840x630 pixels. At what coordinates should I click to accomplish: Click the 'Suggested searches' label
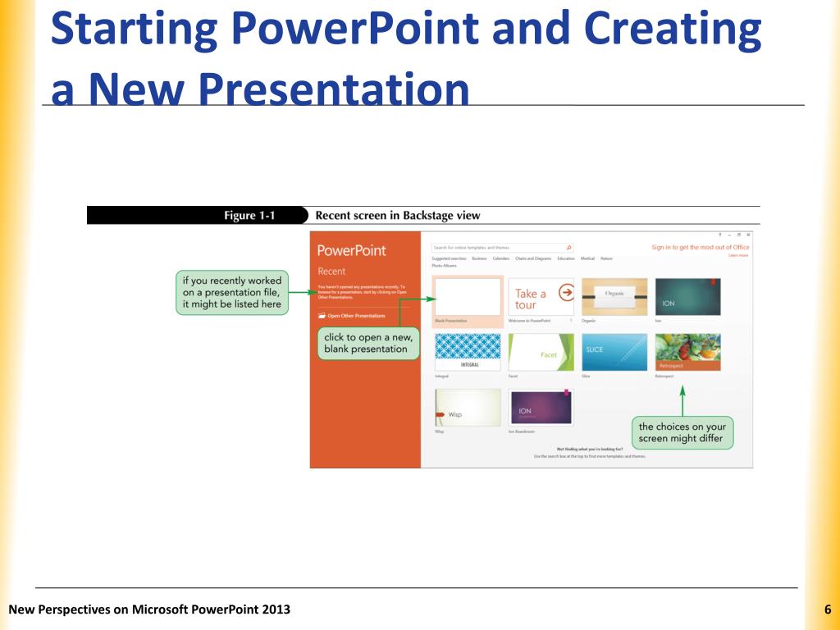449,258
